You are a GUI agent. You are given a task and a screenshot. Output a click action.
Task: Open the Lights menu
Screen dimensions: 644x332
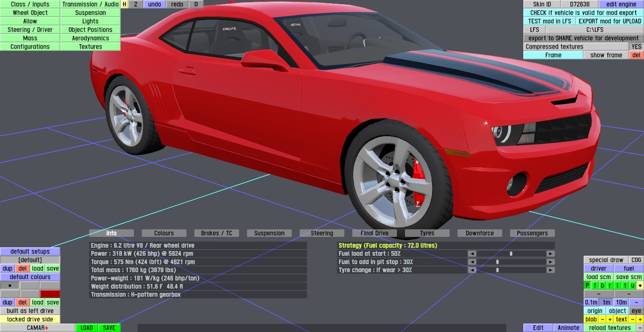pos(91,21)
